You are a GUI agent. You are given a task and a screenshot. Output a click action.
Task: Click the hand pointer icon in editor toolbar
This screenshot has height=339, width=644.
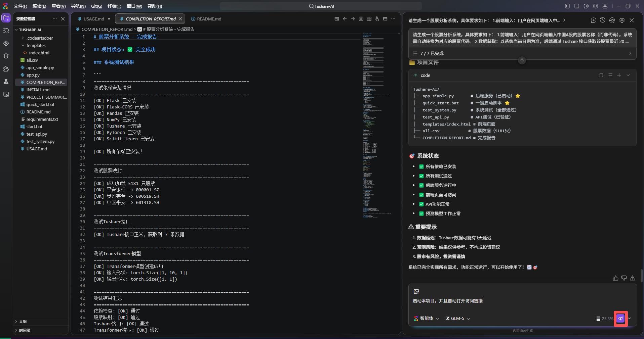point(377,19)
